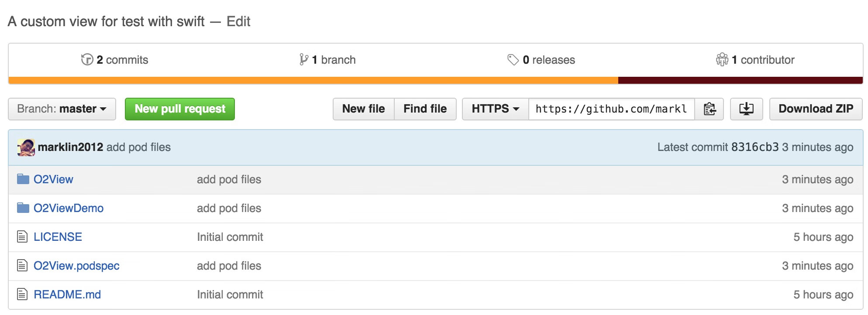Open the README.md file link
The width and height of the screenshot is (868, 315).
67,294
